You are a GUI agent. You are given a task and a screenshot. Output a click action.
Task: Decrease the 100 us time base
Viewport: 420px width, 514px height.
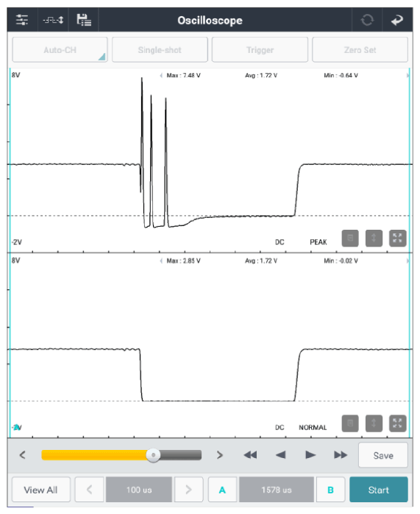(89, 490)
